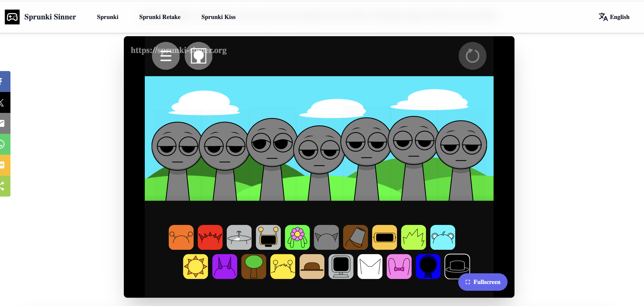Go to the Sprunki Retake menu item
This screenshot has height=306, width=644.
click(160, 17)
